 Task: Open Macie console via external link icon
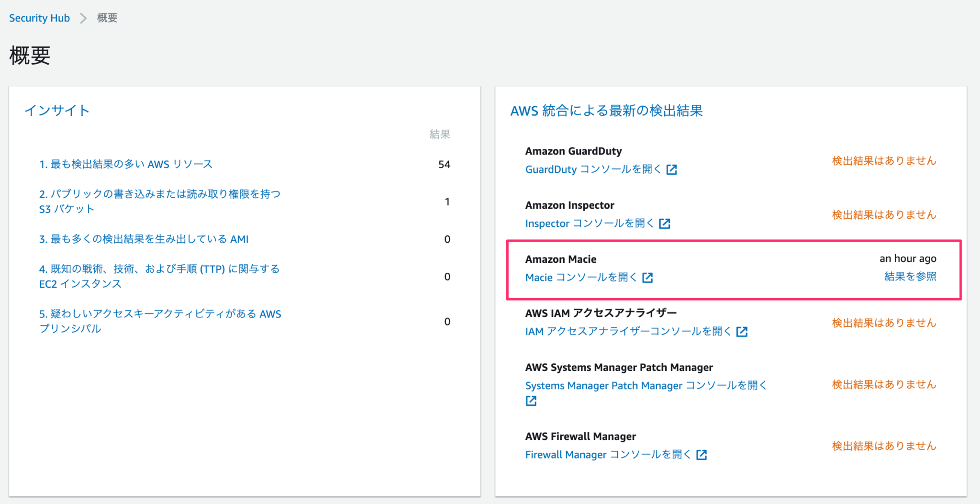[648, 277]
